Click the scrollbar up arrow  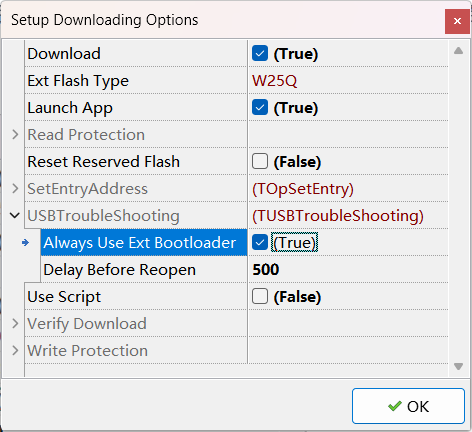tap(458, 51)
